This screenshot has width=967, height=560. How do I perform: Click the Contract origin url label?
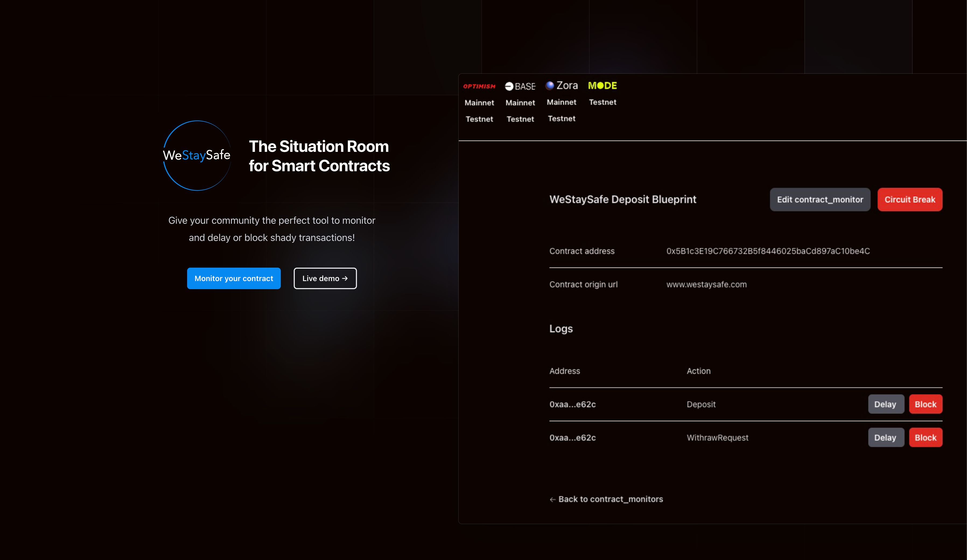click(583, 284)
